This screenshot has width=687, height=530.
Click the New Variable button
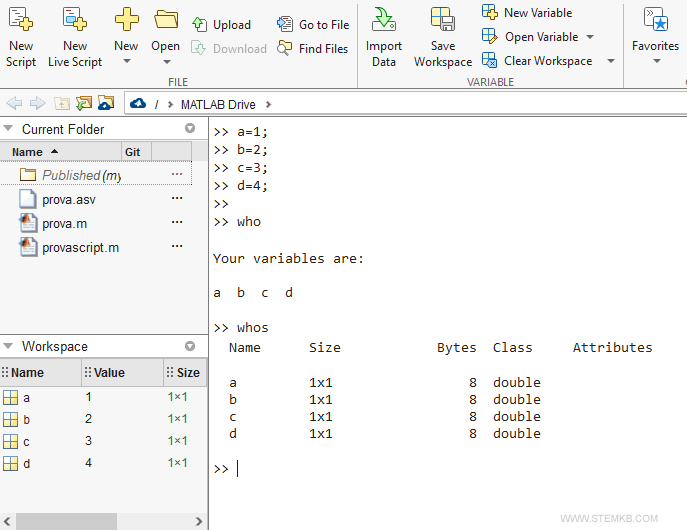click(x=528, y=13)
